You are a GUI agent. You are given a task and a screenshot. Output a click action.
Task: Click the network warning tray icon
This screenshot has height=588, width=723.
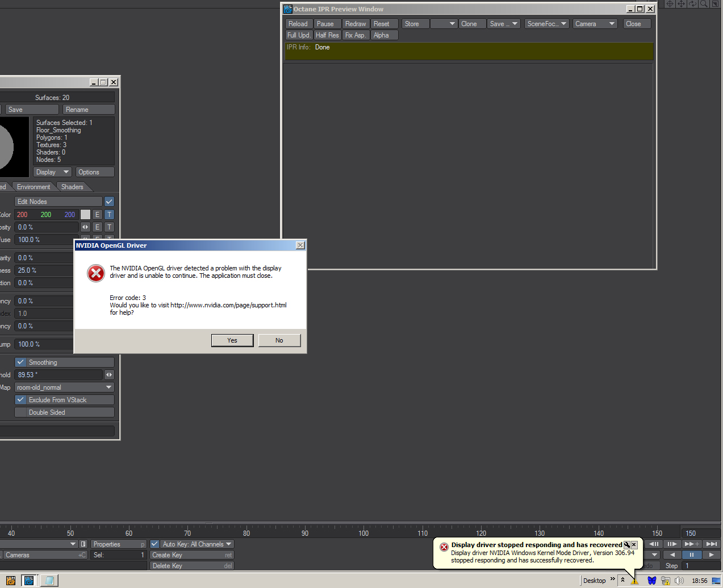[665, 581]
